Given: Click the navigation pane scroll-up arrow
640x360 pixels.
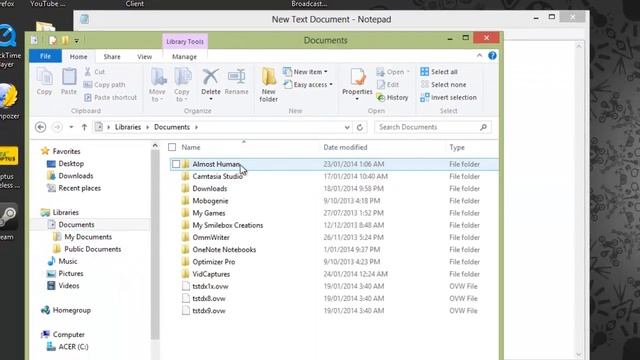Looking at the screenshot, I should [x=155, y=145].
